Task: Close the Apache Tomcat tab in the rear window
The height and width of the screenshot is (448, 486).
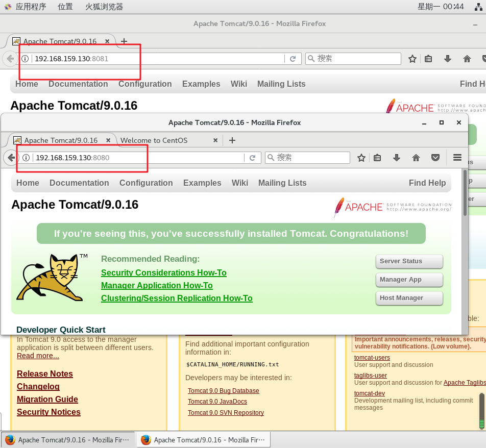Action: coord(107,41)
